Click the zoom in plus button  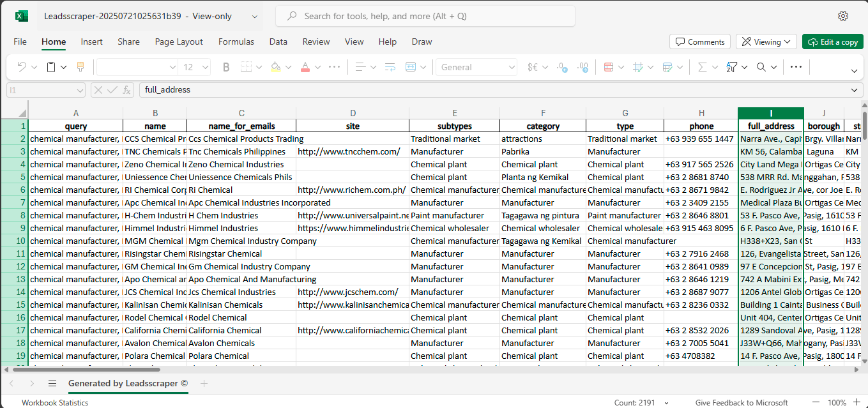[x=857, y=403]
